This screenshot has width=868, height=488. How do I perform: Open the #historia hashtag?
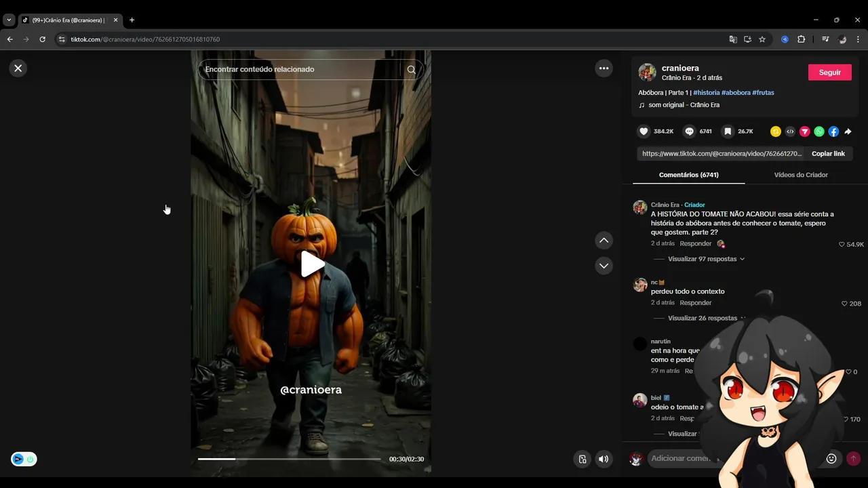[x=706, y=92]
